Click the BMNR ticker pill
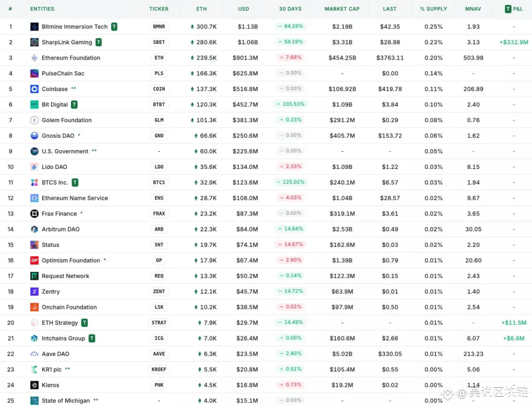Image resolution: width=532 pixels, height=406 pixels. (x=159, y=27)
